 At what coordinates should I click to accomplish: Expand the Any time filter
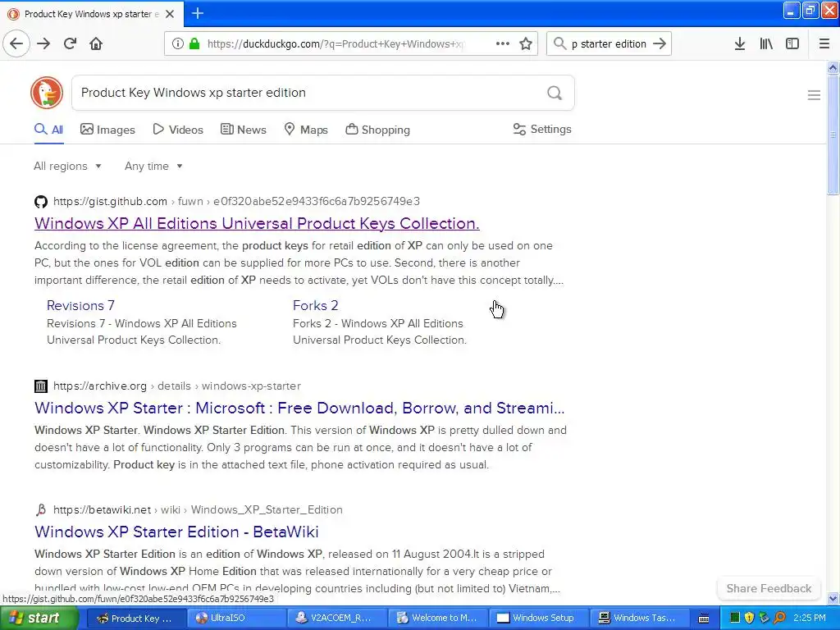point(153,166)
